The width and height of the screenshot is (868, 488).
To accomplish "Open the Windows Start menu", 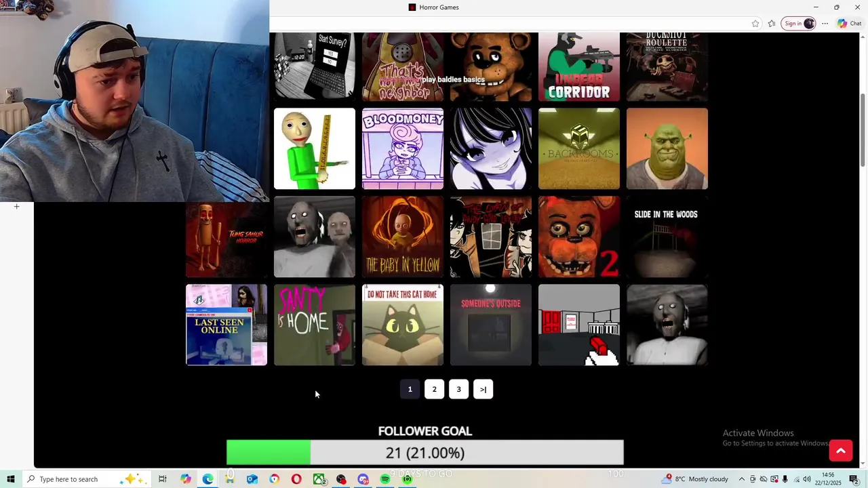I will pyautogui.click(x=11, y=479).
